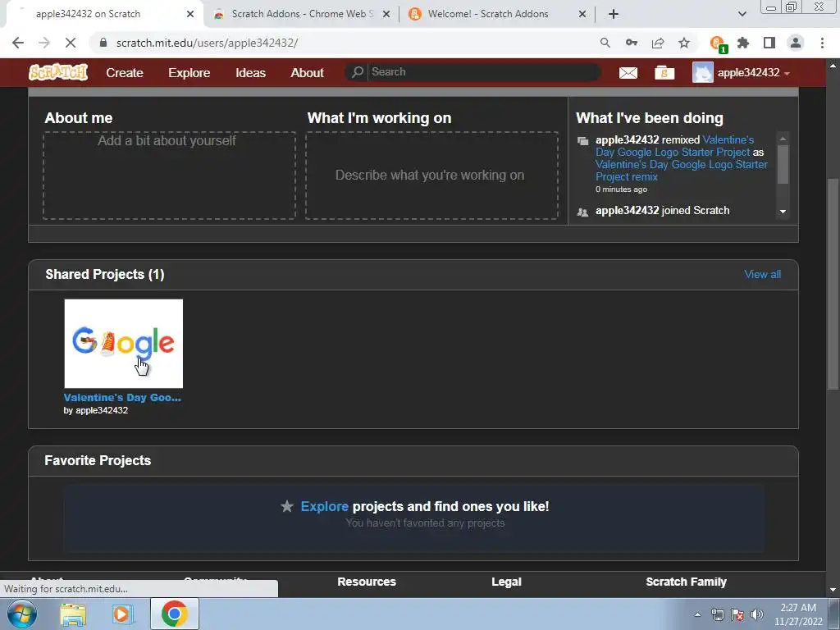Open the Chrome profile avatar icon

(796, 43)
